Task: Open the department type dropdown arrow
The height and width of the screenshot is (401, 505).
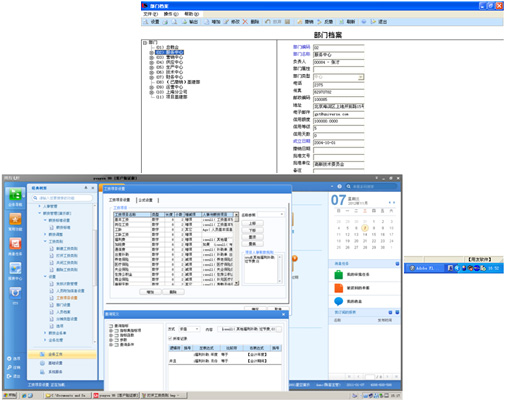Action: 360,77
